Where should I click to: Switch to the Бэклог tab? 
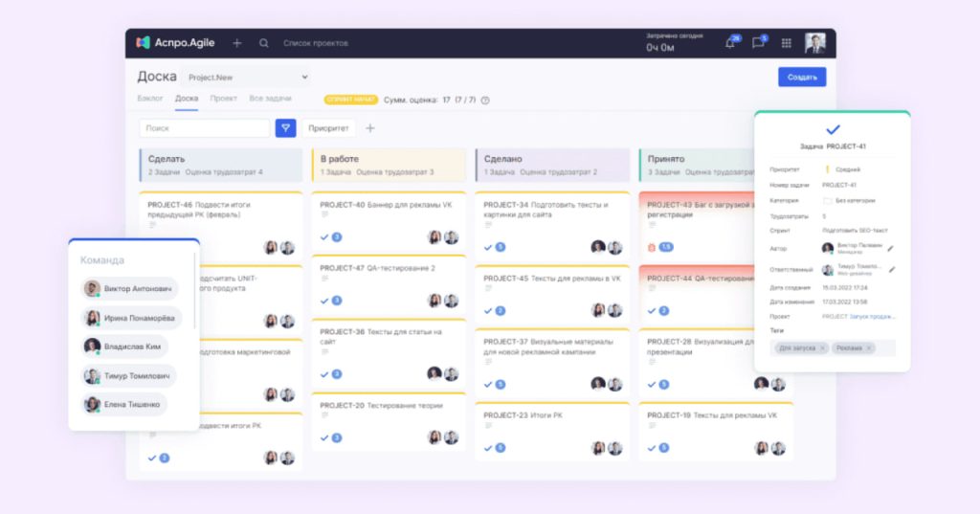point(150,99)
